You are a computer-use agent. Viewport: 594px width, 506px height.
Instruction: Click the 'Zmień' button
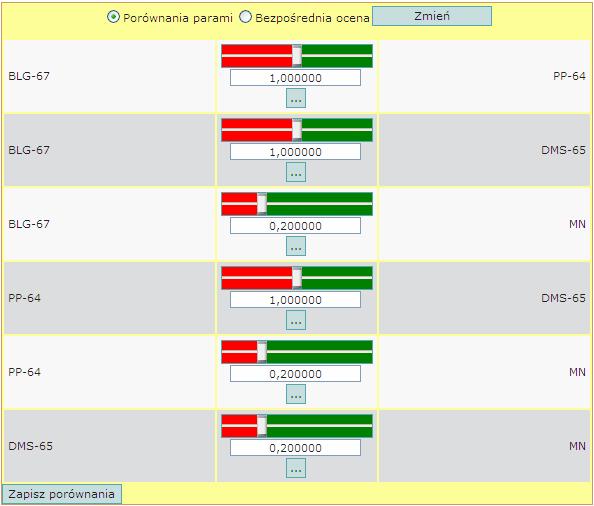point(432,16)
